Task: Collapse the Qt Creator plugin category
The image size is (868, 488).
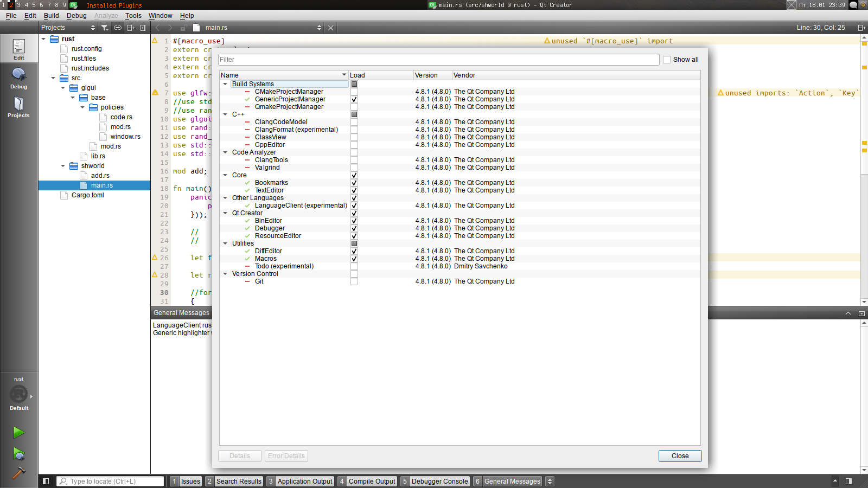Action: [x=225, y=213]
